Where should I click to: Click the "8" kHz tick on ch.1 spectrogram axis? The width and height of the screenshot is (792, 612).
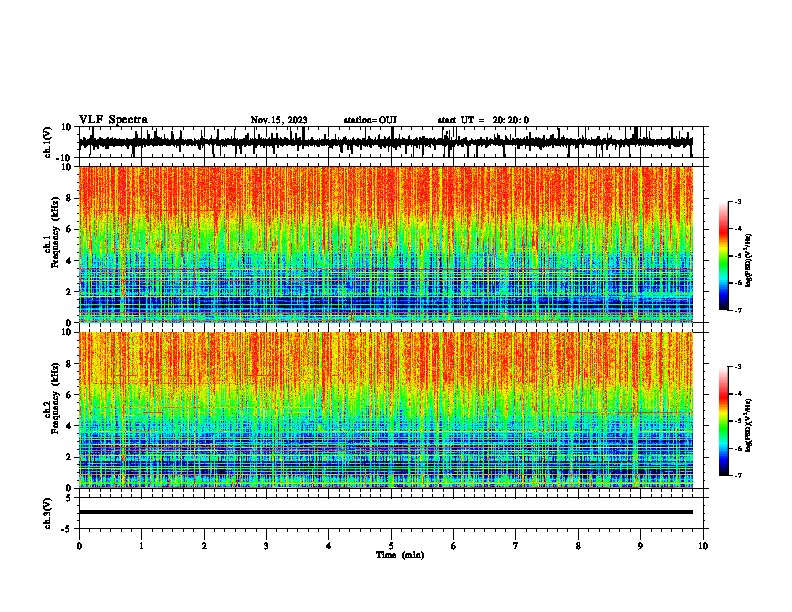point(70,198)
